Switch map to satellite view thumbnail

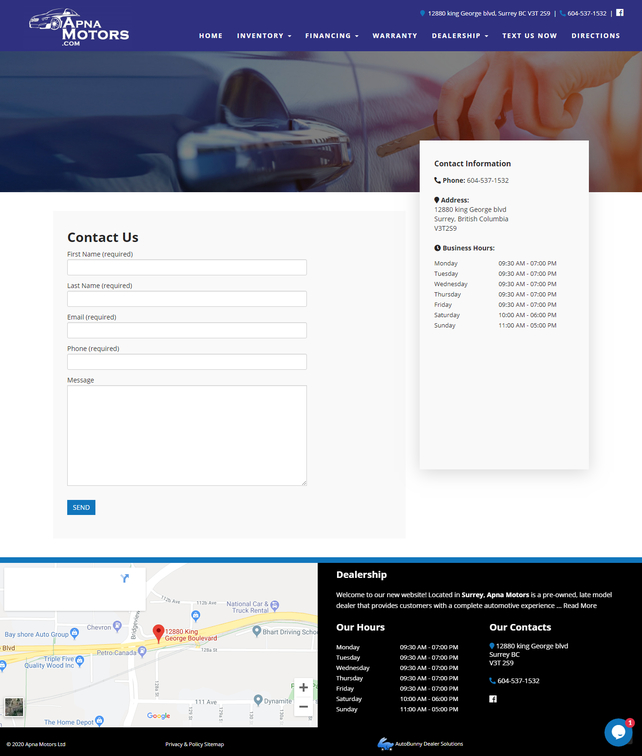tap(14, 706)
